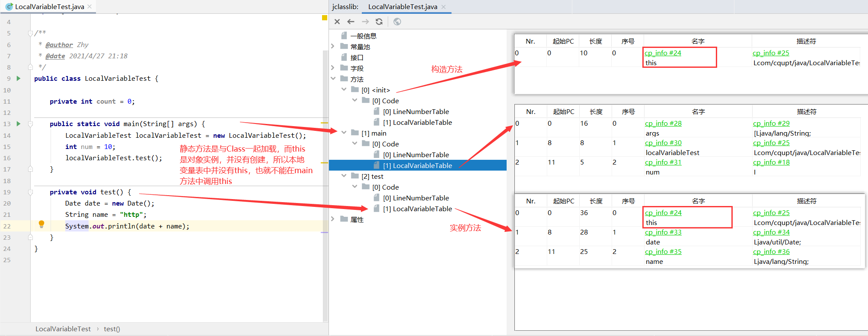This screenshot has height=336, width=868.
Task: Click the yellow lightbulb intention icon
Action: (x=41, y=224)
